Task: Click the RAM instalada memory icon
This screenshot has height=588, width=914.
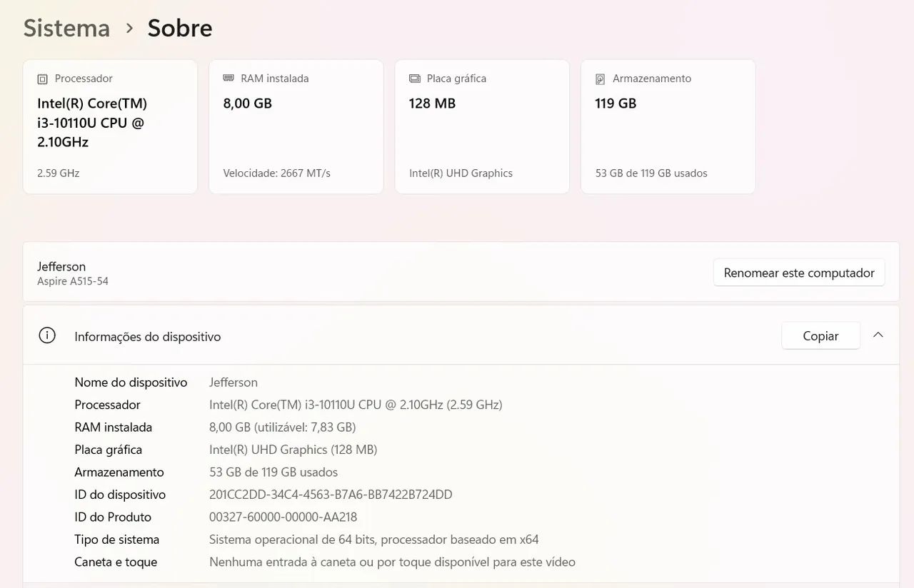Action: coord(228,78)
